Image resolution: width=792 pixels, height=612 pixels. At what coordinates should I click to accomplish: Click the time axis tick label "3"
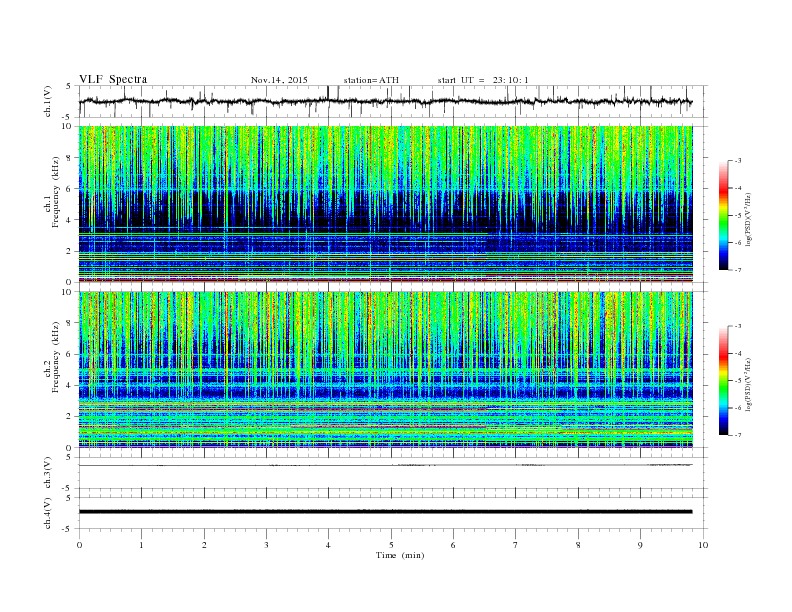[x=266, y=545]
